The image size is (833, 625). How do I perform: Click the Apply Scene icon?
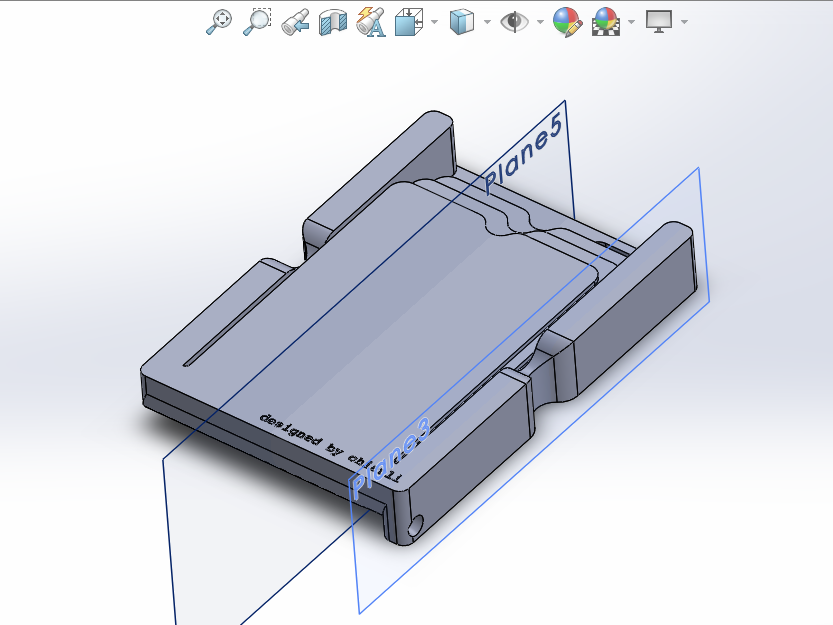click(x=606, y=21)
